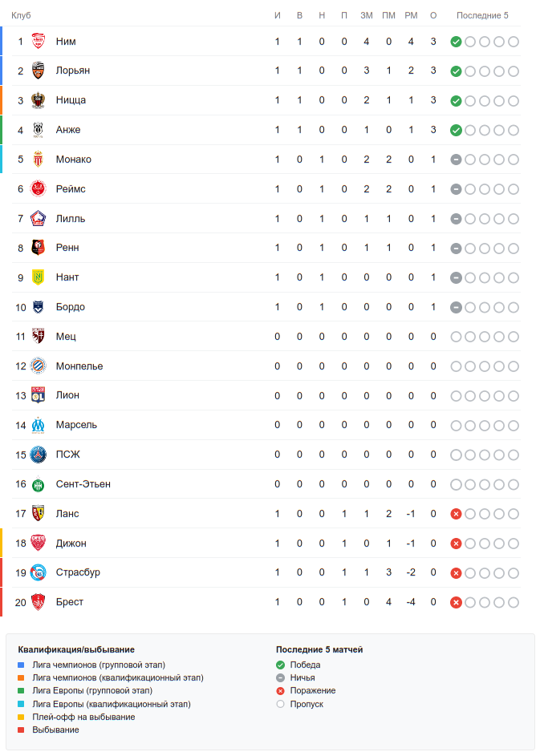540x756 pixels.
Task: Click the PSG club logo
Action: click(x=38, y=455)
